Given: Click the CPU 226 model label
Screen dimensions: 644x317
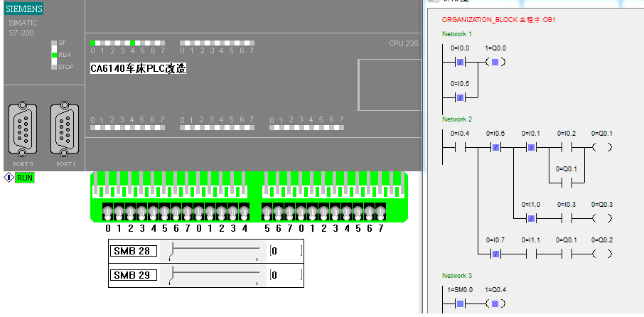Looking at the screenshot, I should pyautogui.click(x=403, y=43).
